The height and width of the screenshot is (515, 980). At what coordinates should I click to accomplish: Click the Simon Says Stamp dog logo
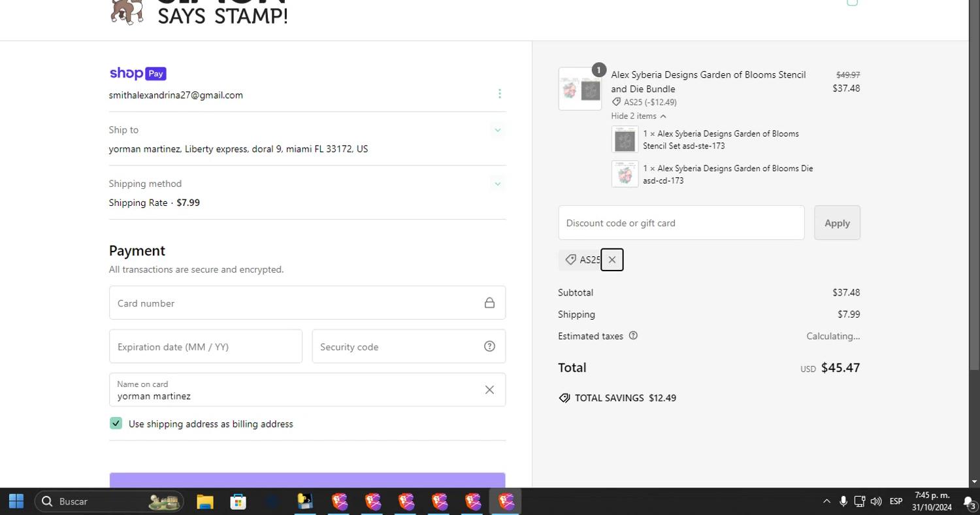[127, 12]
